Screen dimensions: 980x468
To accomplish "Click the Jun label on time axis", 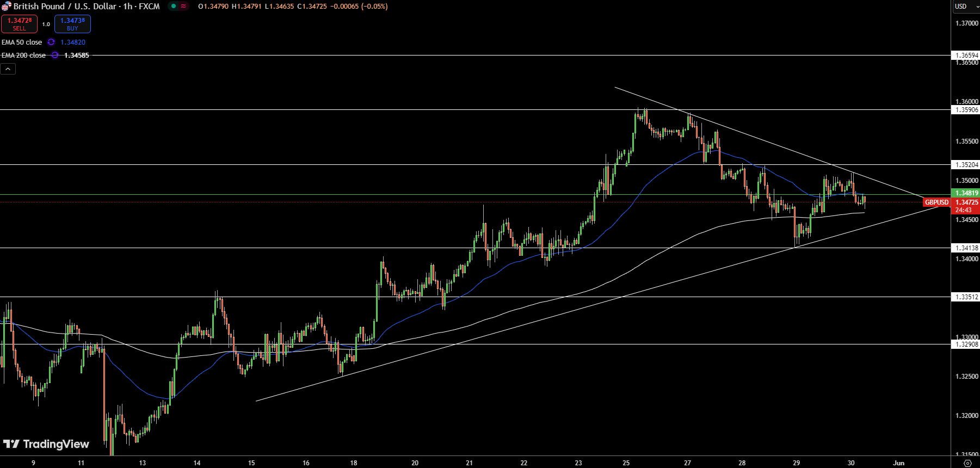I will [899, 463].
